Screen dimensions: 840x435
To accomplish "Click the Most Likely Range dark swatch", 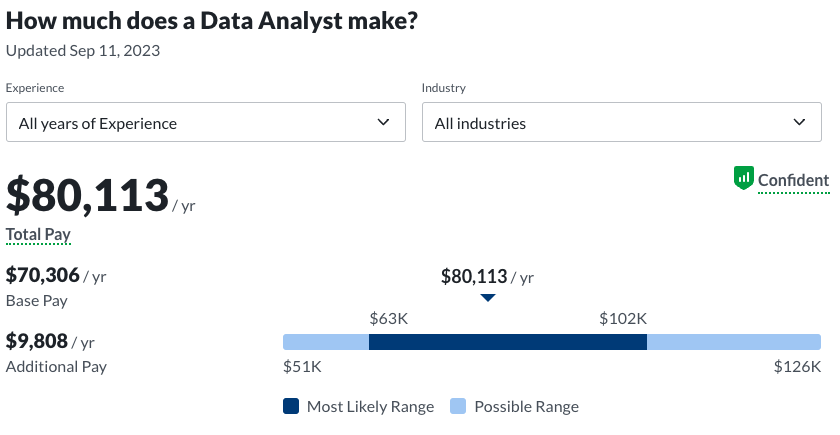I will [x=291, y=406].
